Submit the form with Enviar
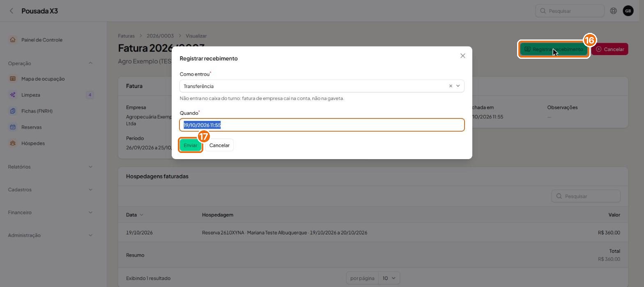 191,145
